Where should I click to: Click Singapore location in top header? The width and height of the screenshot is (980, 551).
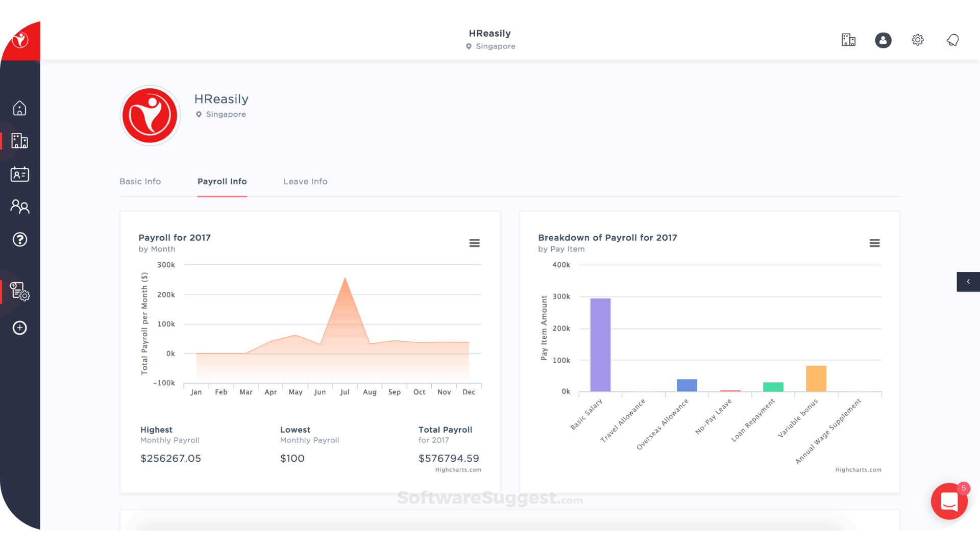point(491,46)
